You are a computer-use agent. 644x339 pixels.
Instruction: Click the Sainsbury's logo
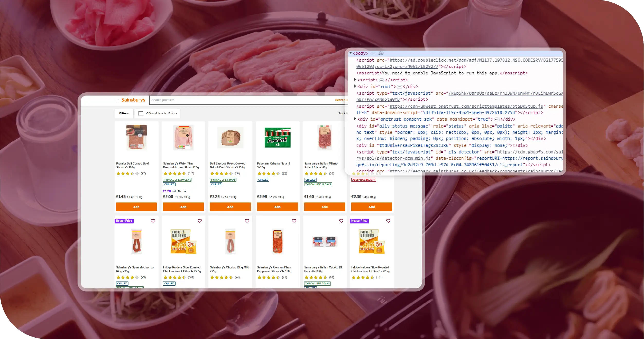coord(133,100)
